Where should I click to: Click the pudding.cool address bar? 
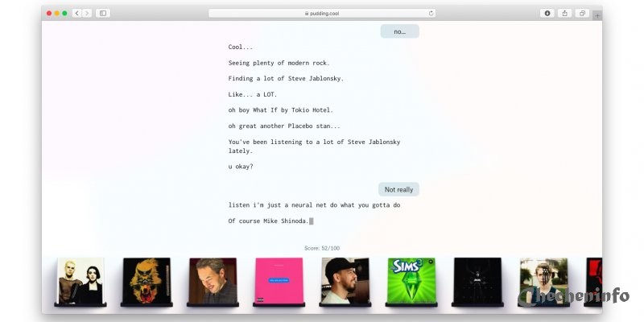click(x=322, y=13)
